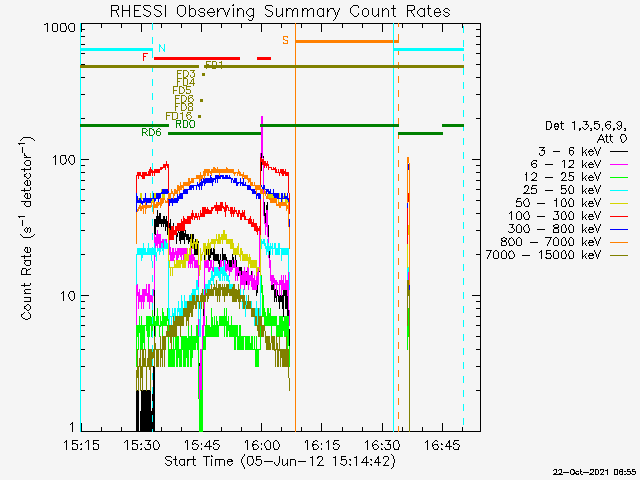Image resolution: width=640 pixels, height=480 pixels.
Task: Click the magenta 6 - 12 keV legend line
Action: 619,164
